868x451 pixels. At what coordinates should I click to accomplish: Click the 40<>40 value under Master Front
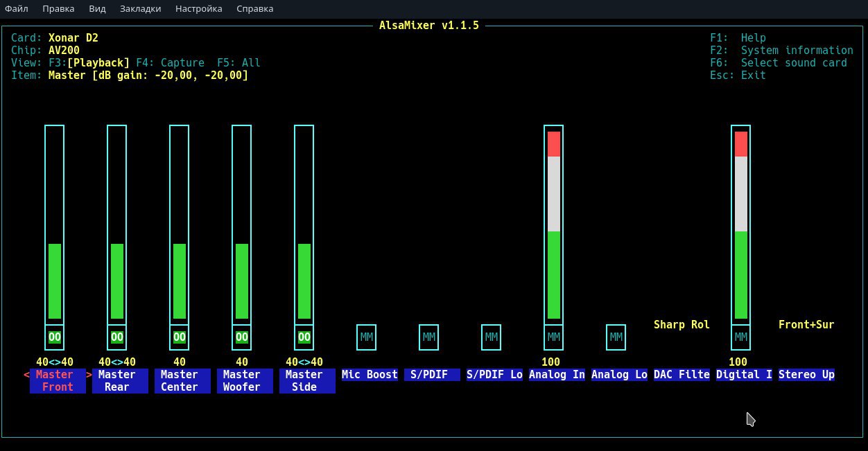pos(55,362)
